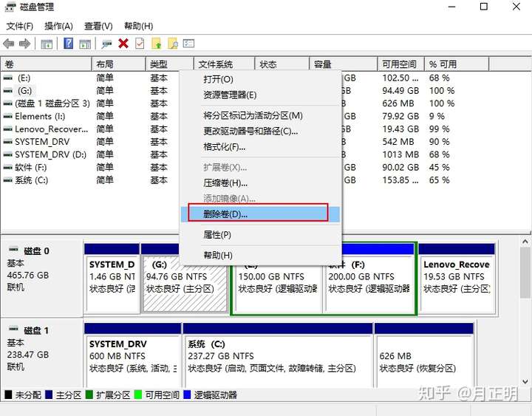
Task: Choose 资源管理器(E) from context menu
Action: (x=260, y=95)
